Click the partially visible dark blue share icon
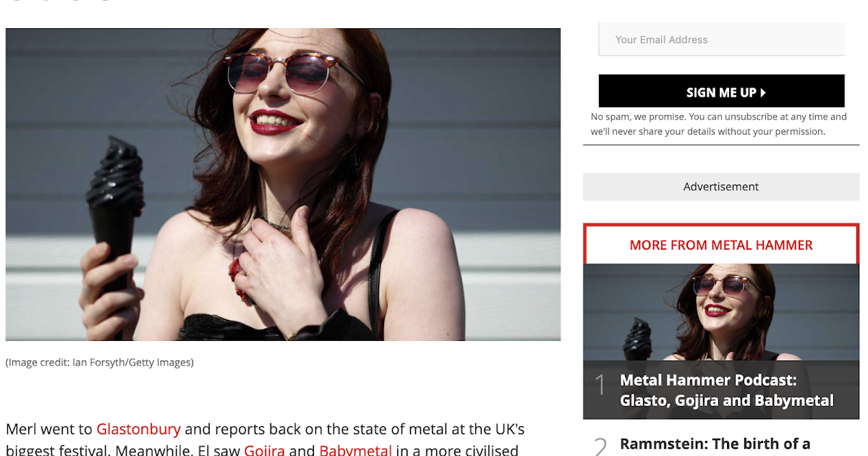Screen dimensions: 868x456 (x=16, y=1)
